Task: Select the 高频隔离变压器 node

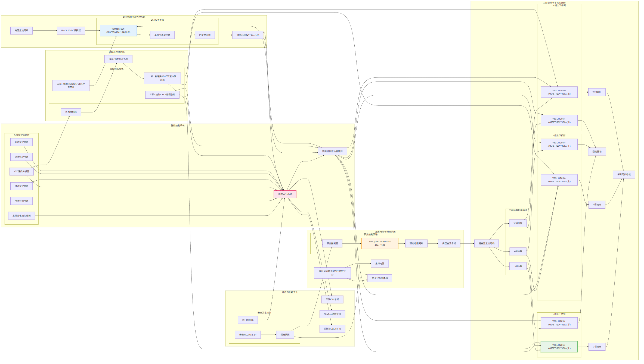Action: click(x=162, y=35)
